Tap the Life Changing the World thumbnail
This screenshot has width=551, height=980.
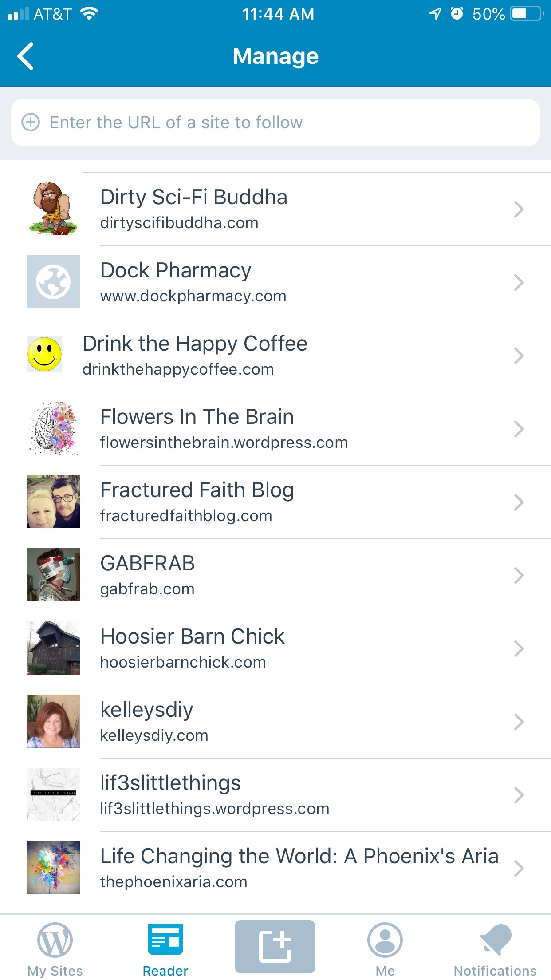53,868
